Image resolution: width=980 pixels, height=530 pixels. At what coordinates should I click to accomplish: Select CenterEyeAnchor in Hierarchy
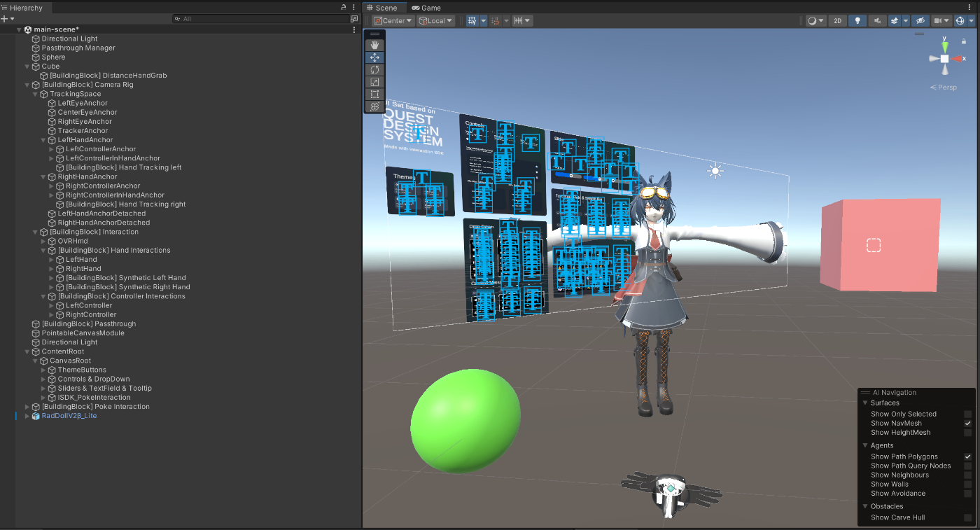click(x=87, y=112)
